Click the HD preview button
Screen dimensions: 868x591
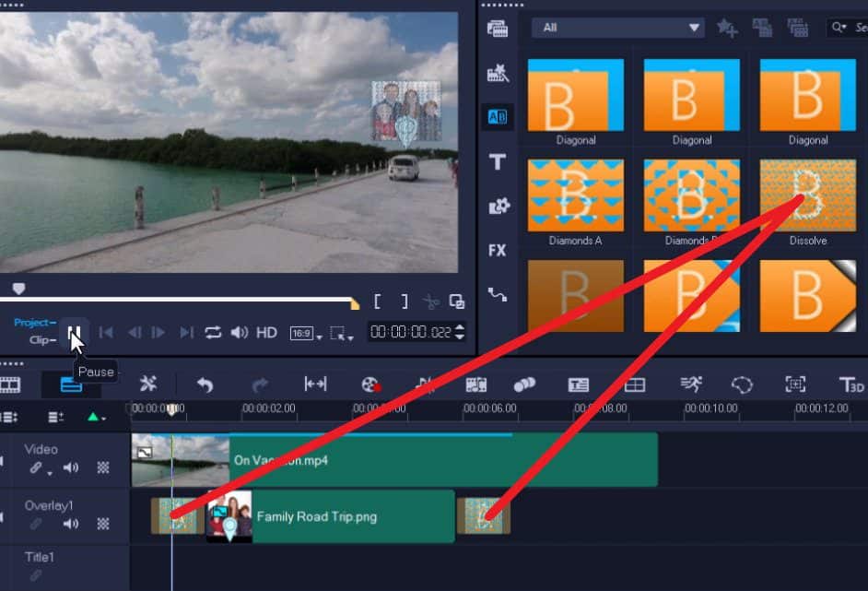coord(265,333)
